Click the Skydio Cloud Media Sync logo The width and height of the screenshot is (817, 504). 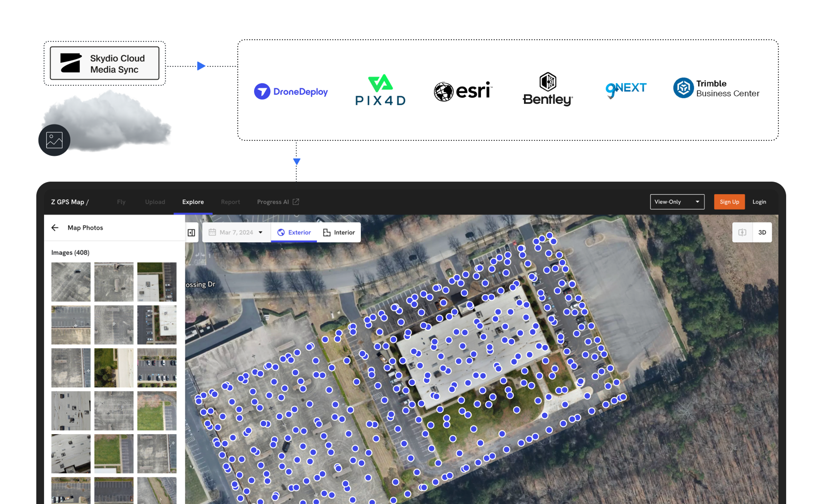[x=104, y=63]
